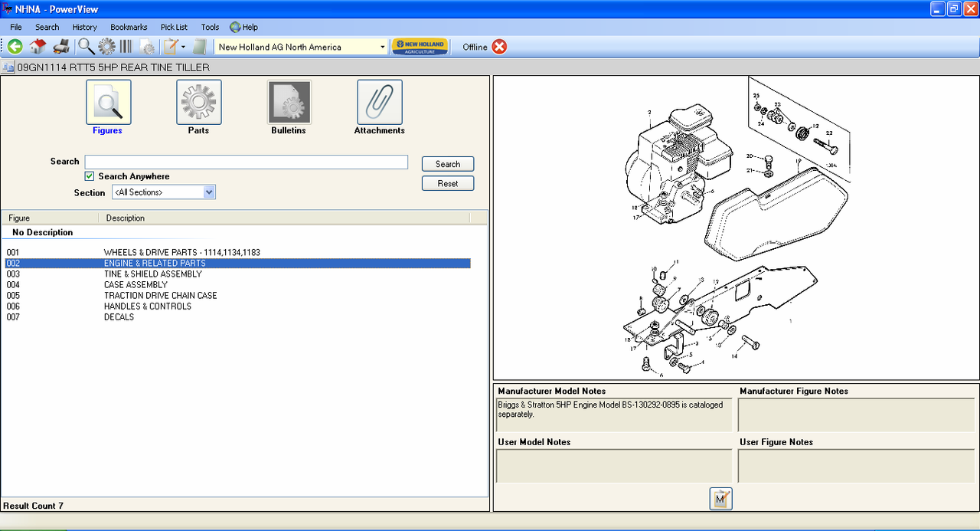Click the barcode toolbar icon

click(126, 47)
